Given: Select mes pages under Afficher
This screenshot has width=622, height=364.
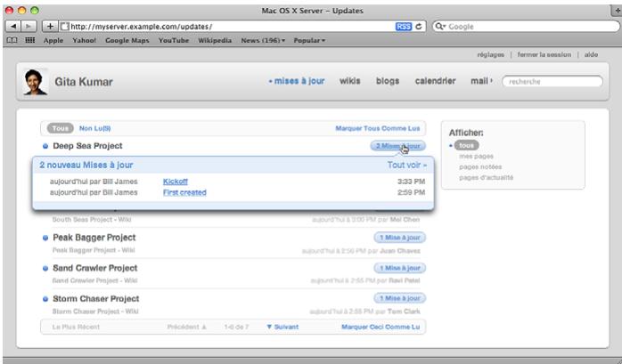Looking at the screenshot, I should pos(476,157).
